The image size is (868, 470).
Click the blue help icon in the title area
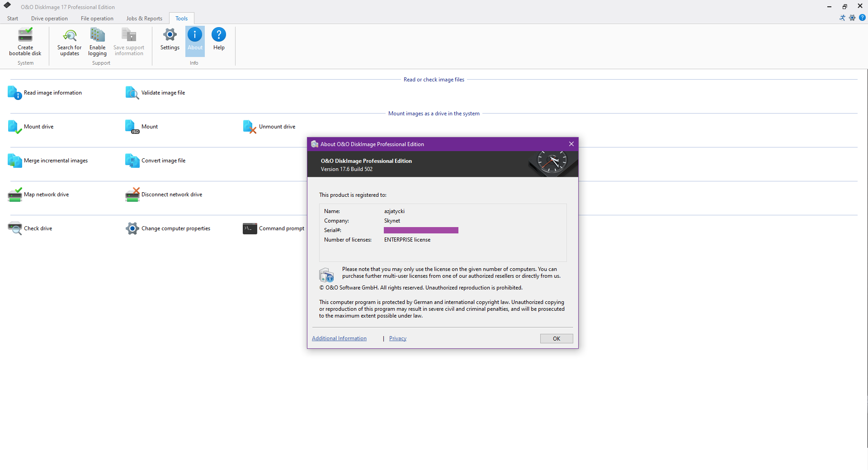(862, 18)
